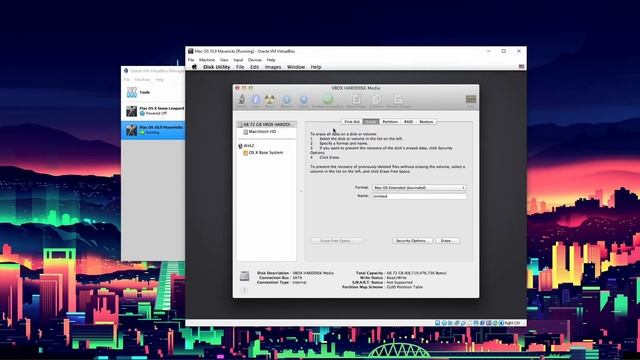
Task: Open the Info toolbar icon
Action: [256, 100]
